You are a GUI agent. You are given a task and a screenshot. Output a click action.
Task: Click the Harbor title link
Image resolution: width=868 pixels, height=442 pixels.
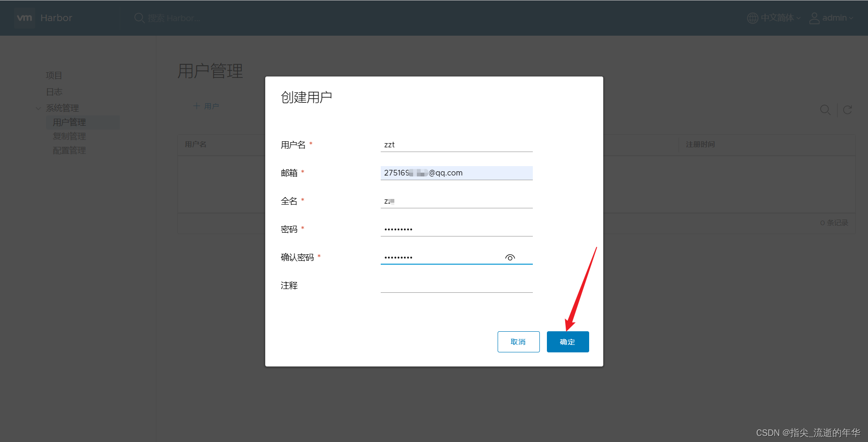(56, 18)
